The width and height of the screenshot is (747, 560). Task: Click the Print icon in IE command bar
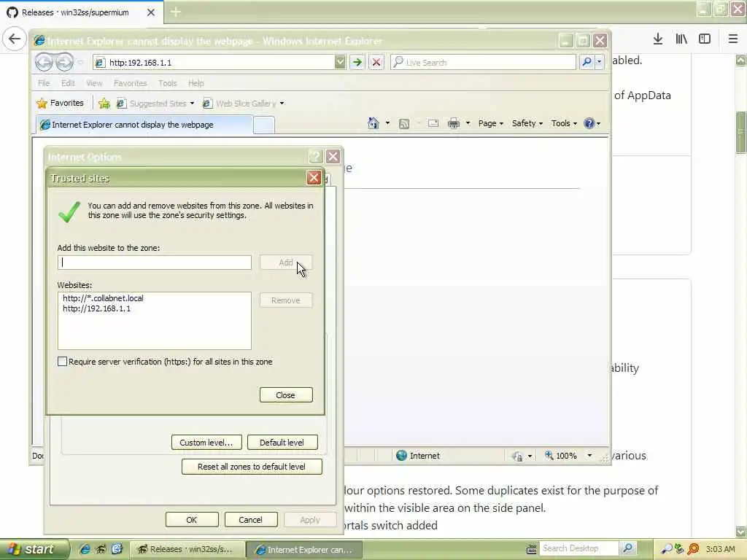point(454,123)
